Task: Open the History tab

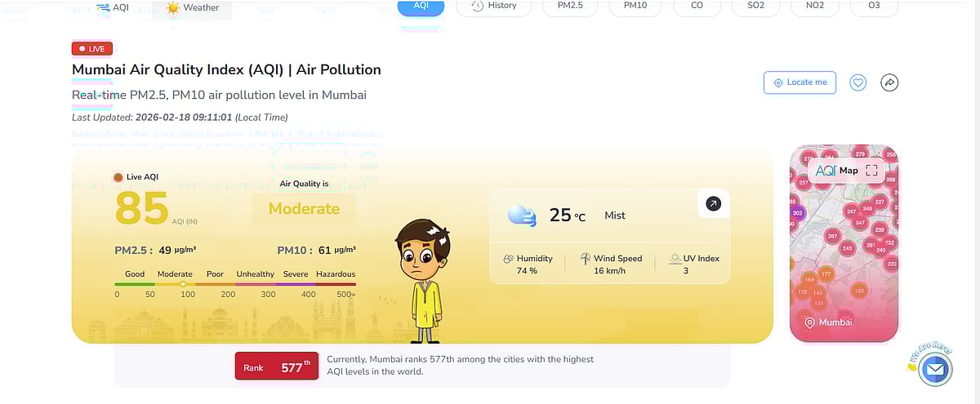Action: tap(493, 7)
